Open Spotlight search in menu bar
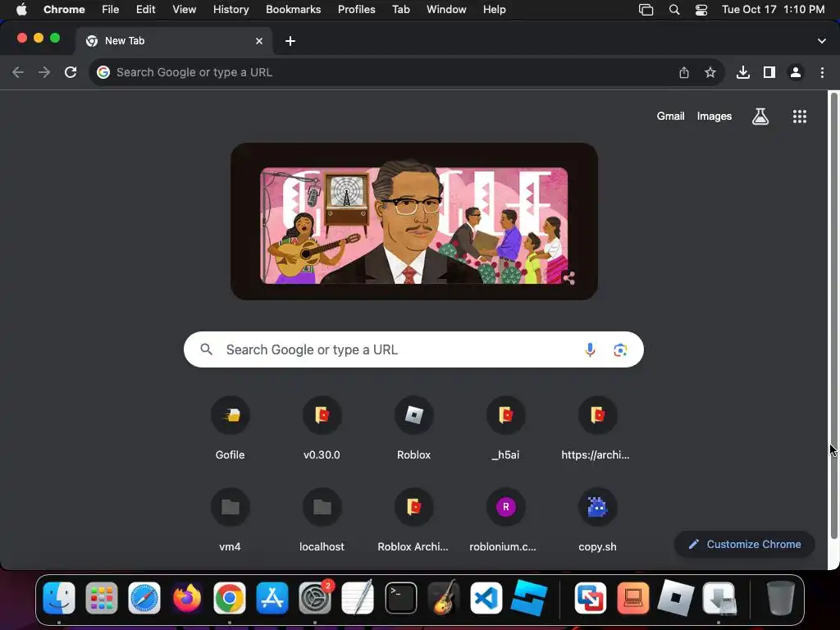The height and width of the screenshot is (630, 840). pyautogui.click(x=674, y=10)
